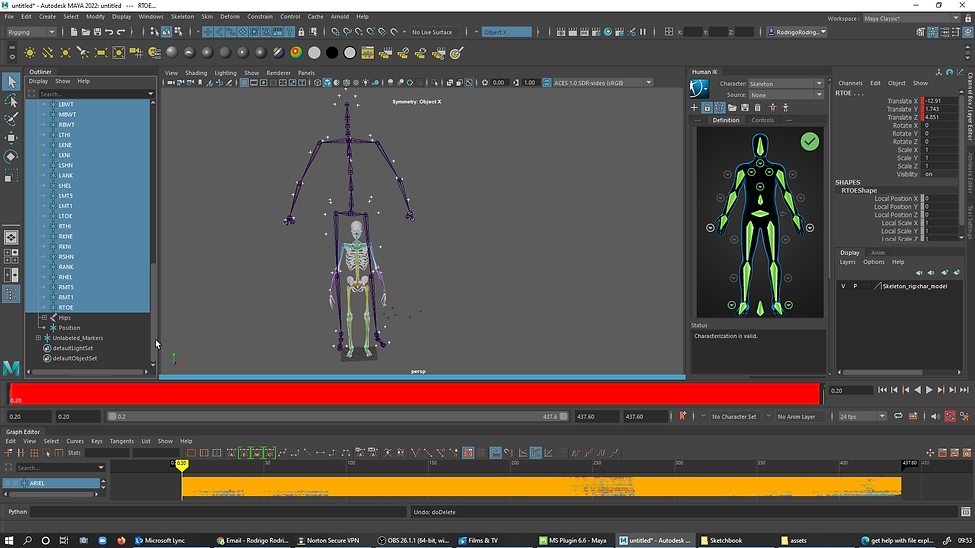Open the RodrigoRodrig account dropdown
Screen dimensions: 975x548
[798, 32]
